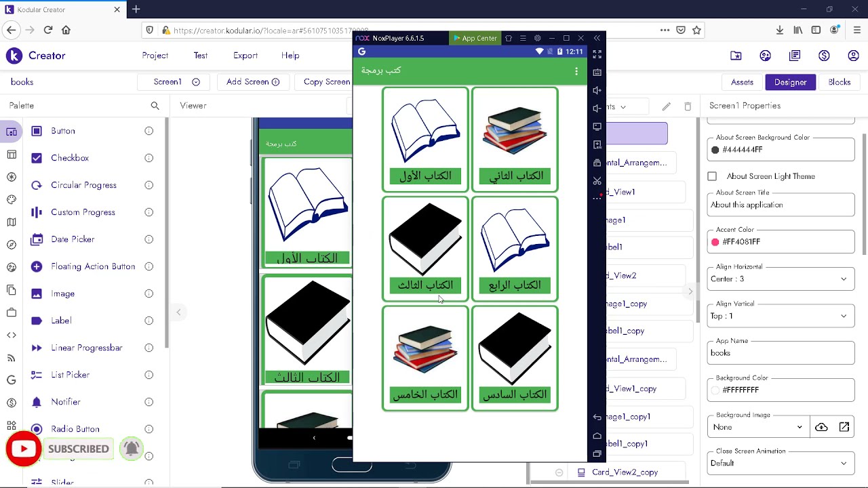Image resolution: width=868 pixels, height=488 pixels.
Task: Click the upload cloud icon for Background Image
Action: pyautogui.click(x=822, y=427)
